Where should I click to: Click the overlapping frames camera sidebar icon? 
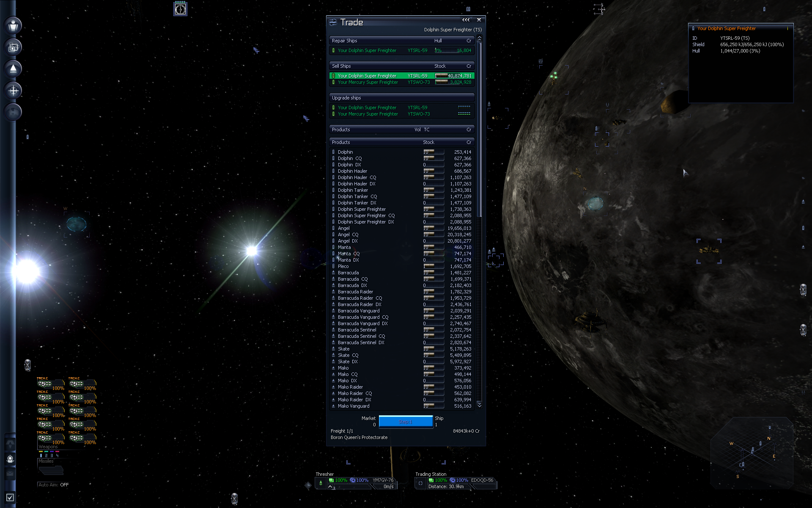pos(13,47)
